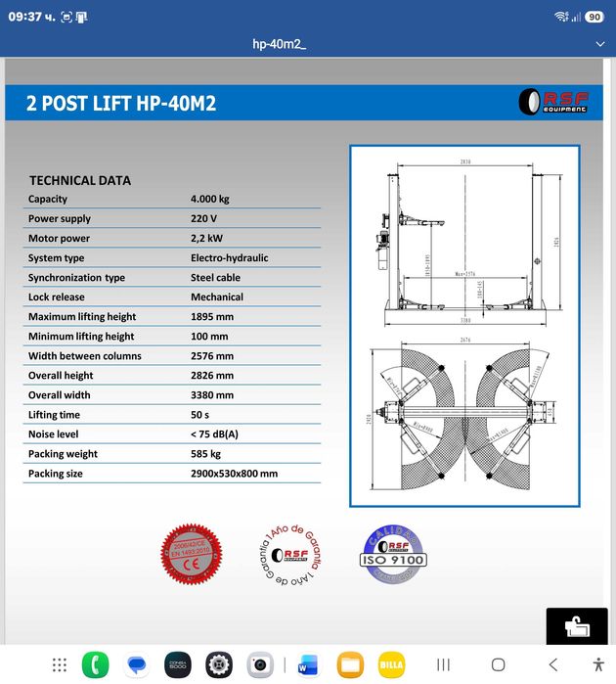Image resolution: width=616 pixels, height=684 pixels.
Task: Tap the front view lift diagram
Action: [x=469, y=244]
